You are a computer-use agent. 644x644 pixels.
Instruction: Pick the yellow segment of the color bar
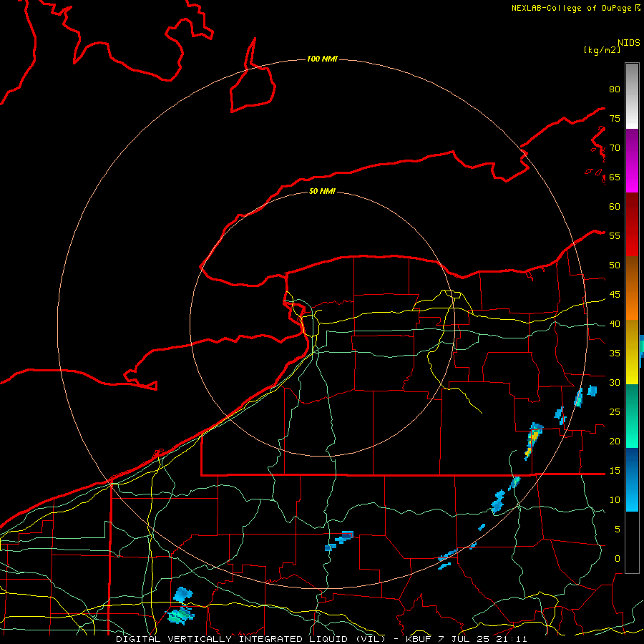(632, 352)
